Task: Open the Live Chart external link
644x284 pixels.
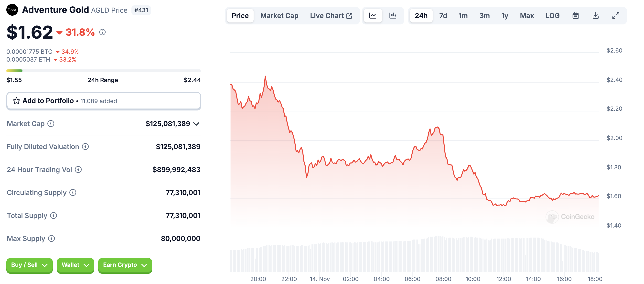Action: tap(331, 16)
